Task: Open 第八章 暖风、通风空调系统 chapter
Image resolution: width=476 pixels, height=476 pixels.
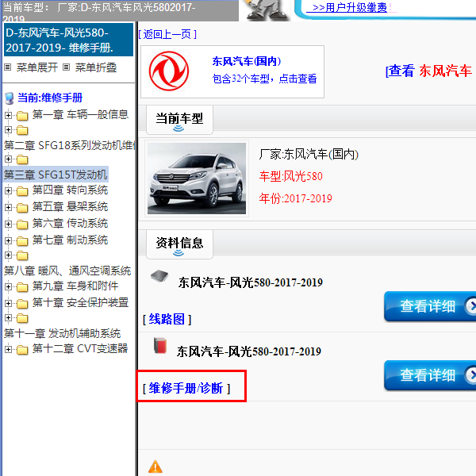Action: coord(67,271)
